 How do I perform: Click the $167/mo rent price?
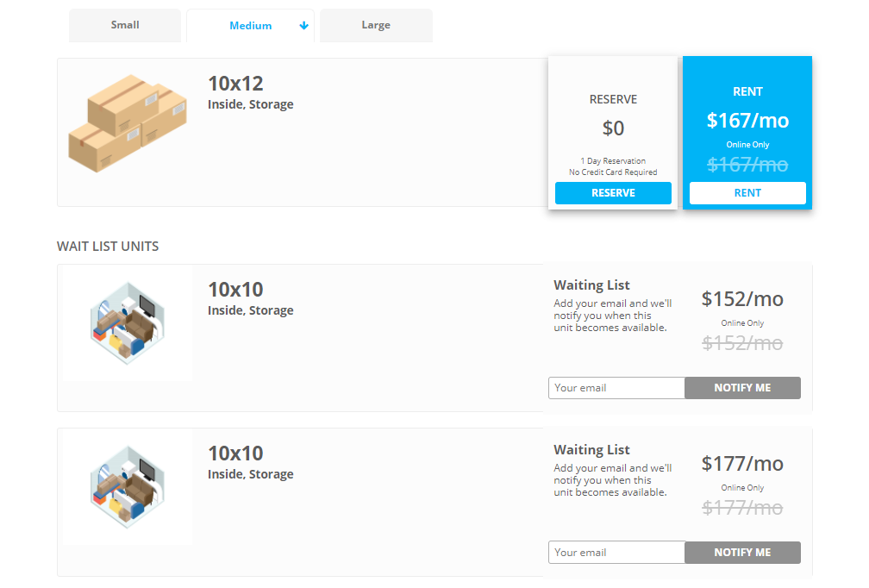coord(747,120)
